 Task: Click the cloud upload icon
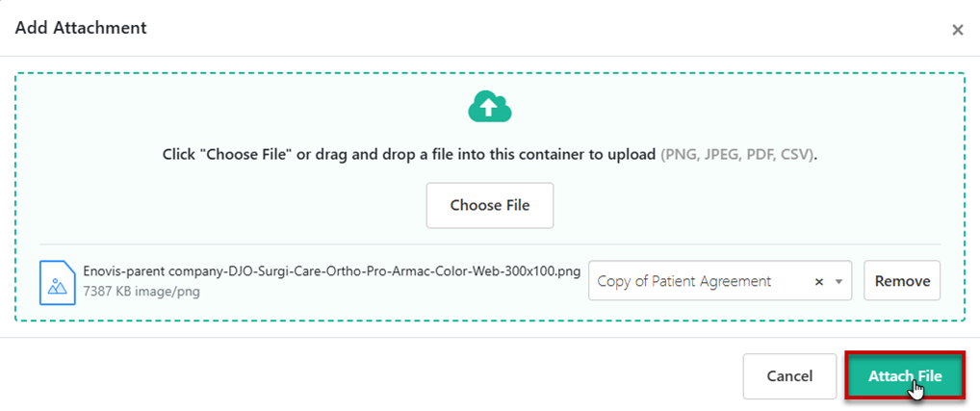(489, 106)
